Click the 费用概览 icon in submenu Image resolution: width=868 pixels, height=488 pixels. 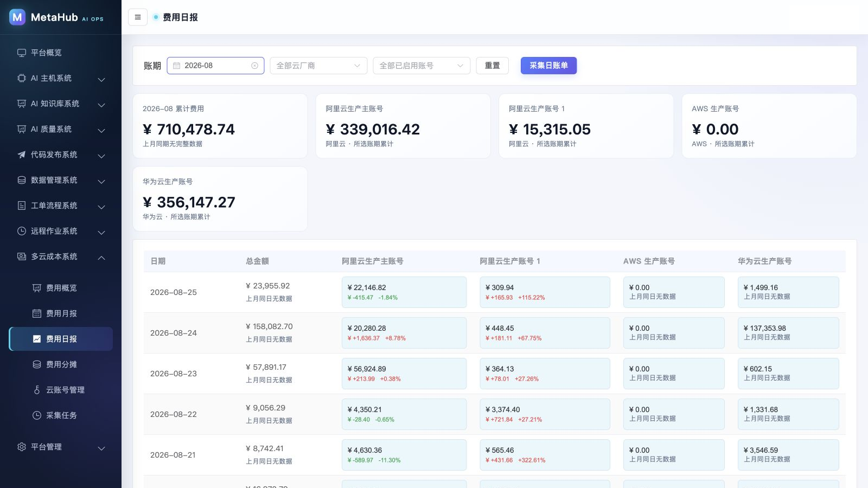click(37, 288)
